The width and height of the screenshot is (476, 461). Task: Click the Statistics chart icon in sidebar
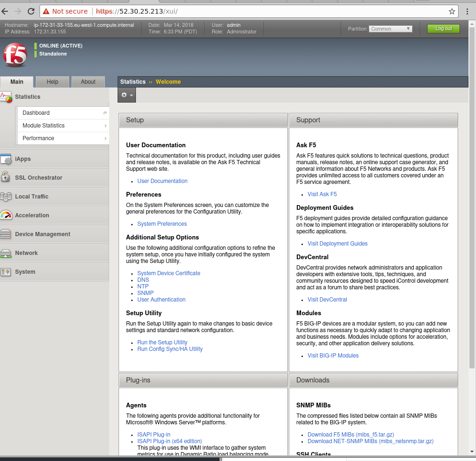click(6, 97)
